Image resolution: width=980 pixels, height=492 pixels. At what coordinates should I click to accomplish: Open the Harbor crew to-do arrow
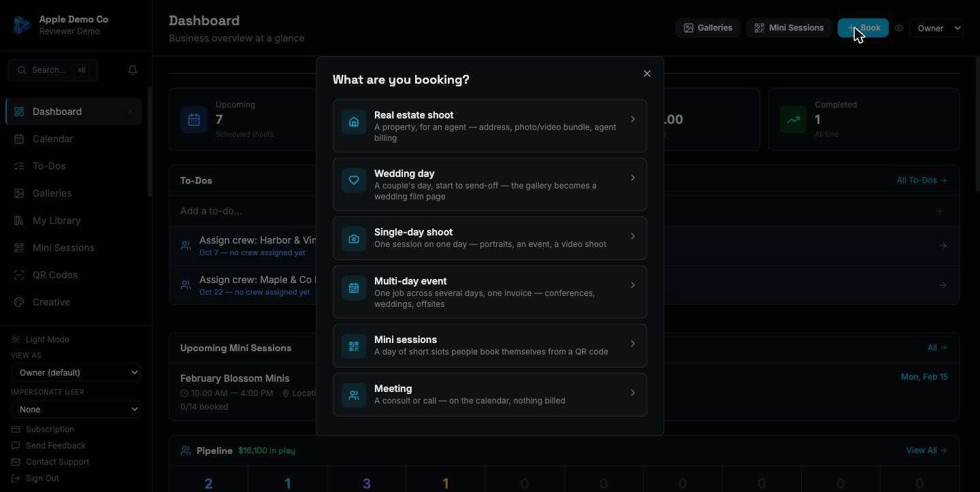point(943,246)
